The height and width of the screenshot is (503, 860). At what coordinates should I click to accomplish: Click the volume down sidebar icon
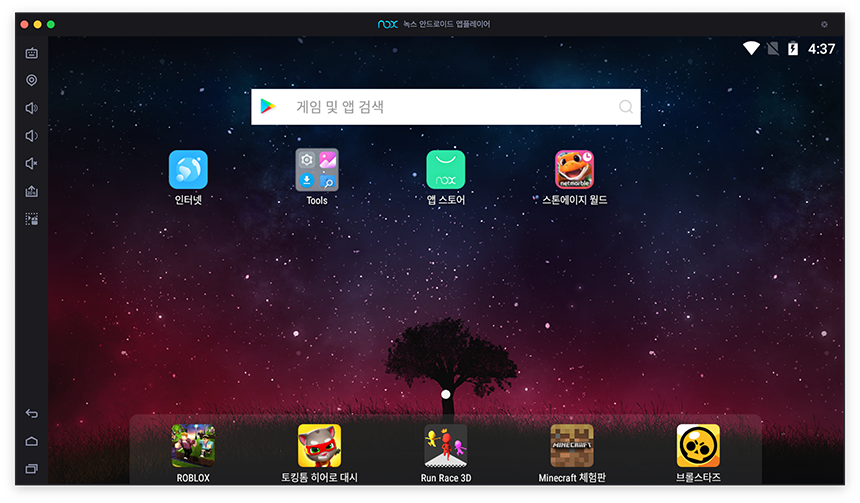tap(32, 135)
